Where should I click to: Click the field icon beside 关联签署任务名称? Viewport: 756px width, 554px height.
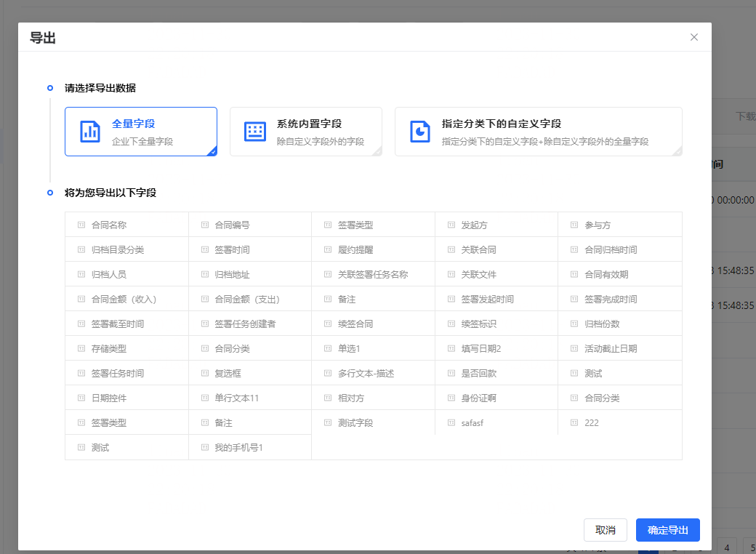click(328, 274)
